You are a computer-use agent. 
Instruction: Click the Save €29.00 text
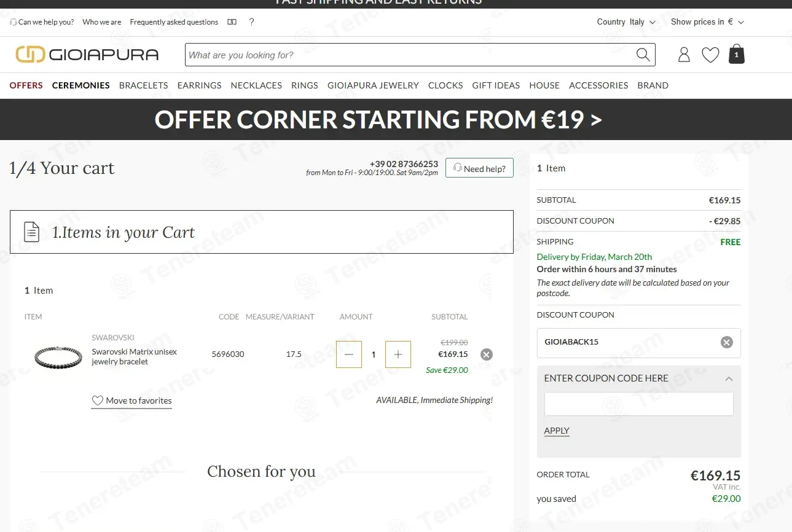point(447,370)
